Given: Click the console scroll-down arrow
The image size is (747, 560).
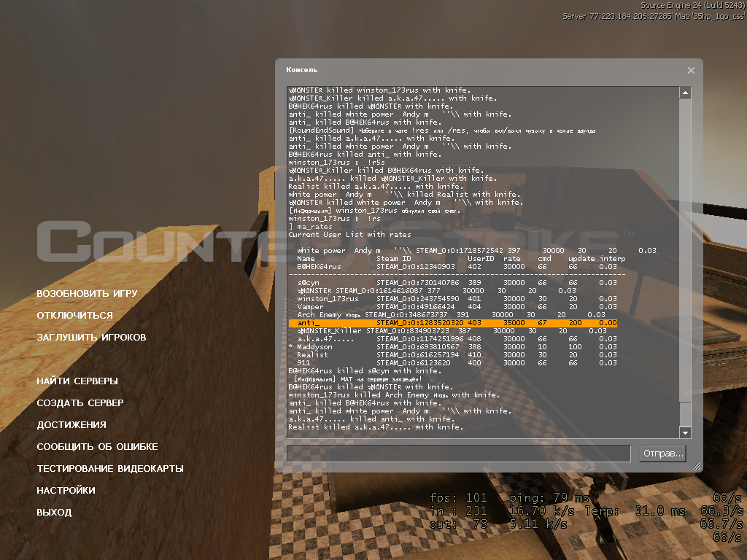Looking at the screenshot, I should coord(685,432).
